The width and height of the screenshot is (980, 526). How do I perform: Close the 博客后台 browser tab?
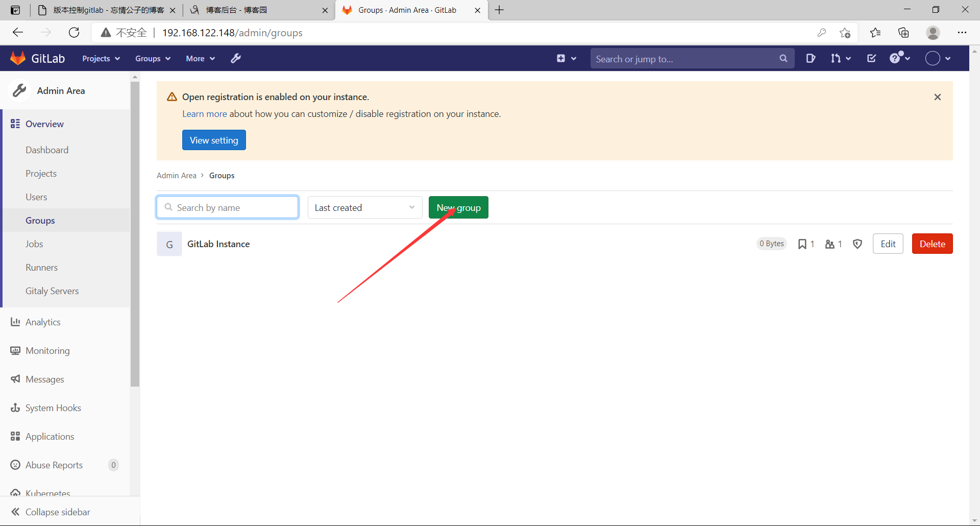tap(325, 10)
